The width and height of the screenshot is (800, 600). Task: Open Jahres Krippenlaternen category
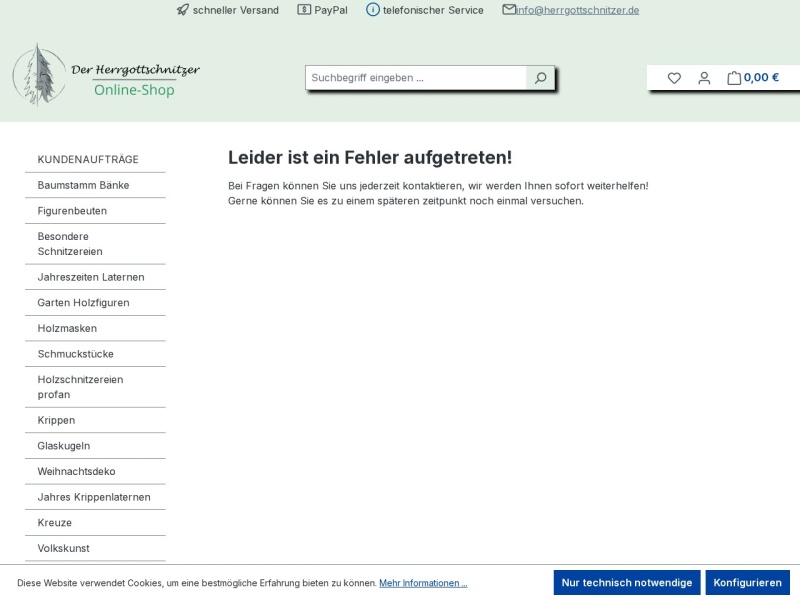coord(95,497)
